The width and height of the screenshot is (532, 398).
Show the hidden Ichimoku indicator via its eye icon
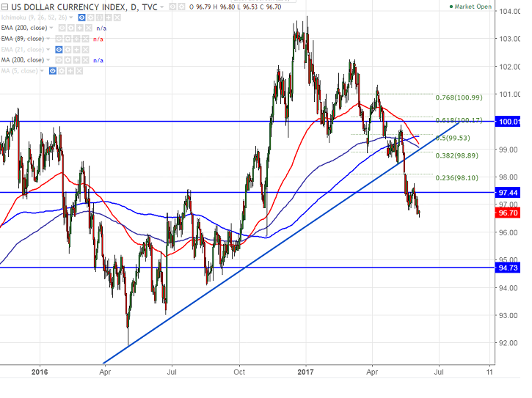81,18
